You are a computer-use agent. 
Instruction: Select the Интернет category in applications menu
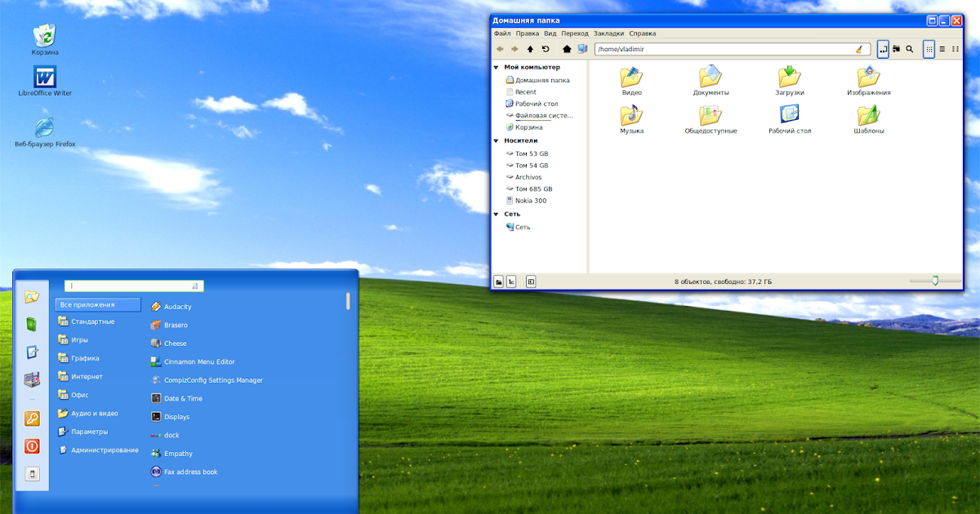click(x=87, y=377)
